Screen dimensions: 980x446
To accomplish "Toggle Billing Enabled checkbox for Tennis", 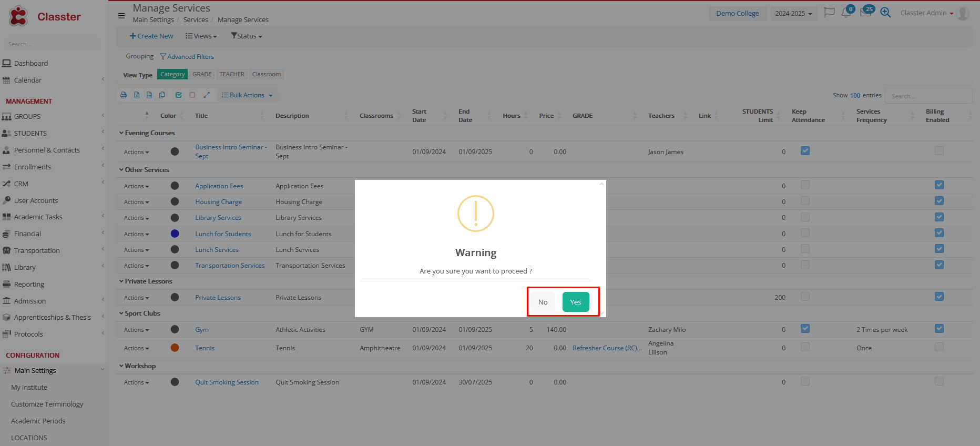I will 939,347.
